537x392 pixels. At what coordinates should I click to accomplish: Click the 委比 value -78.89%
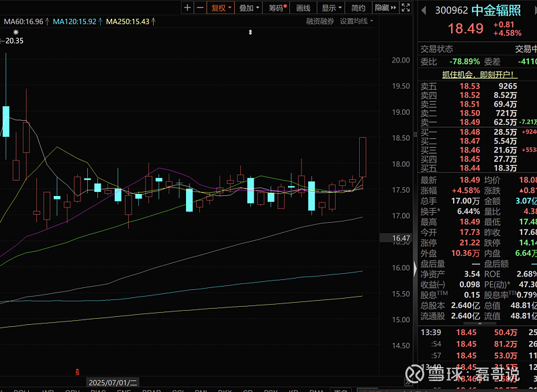(x=465, y=62)
